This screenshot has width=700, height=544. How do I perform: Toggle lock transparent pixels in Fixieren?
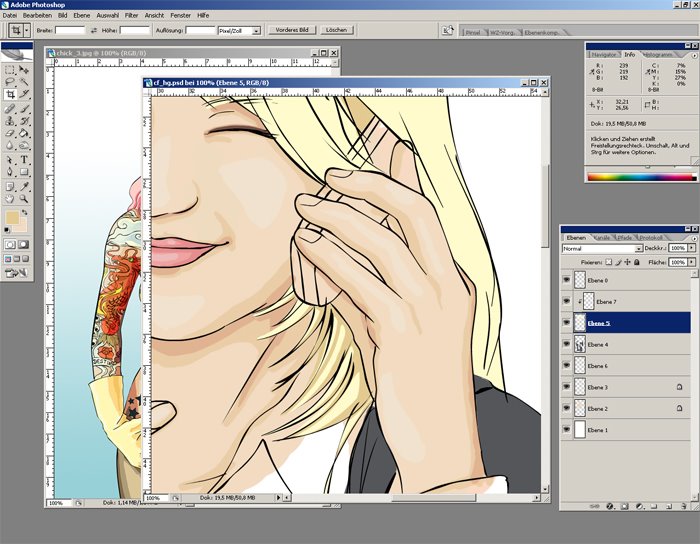coord(608,262)
